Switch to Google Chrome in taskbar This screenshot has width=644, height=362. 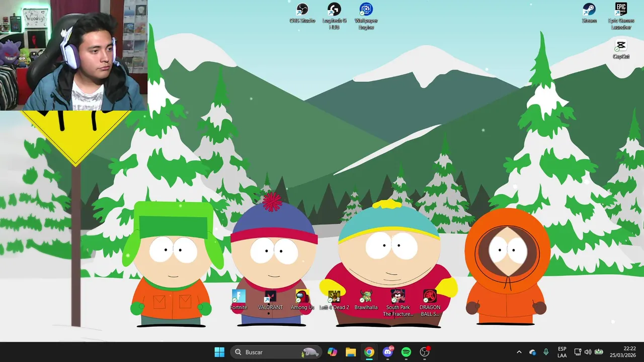[x=369, y=352]
